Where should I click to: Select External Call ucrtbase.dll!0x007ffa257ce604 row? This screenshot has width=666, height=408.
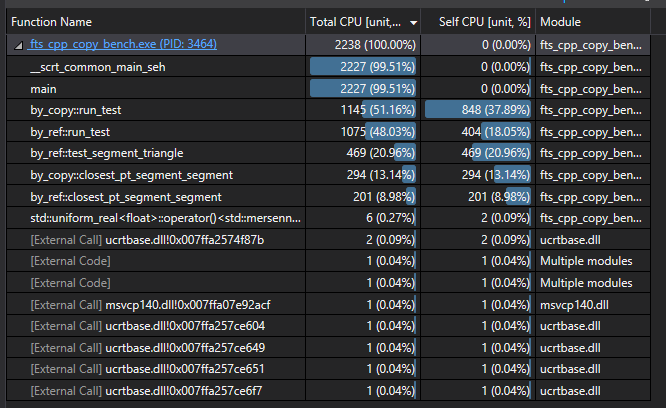(328, 326)
